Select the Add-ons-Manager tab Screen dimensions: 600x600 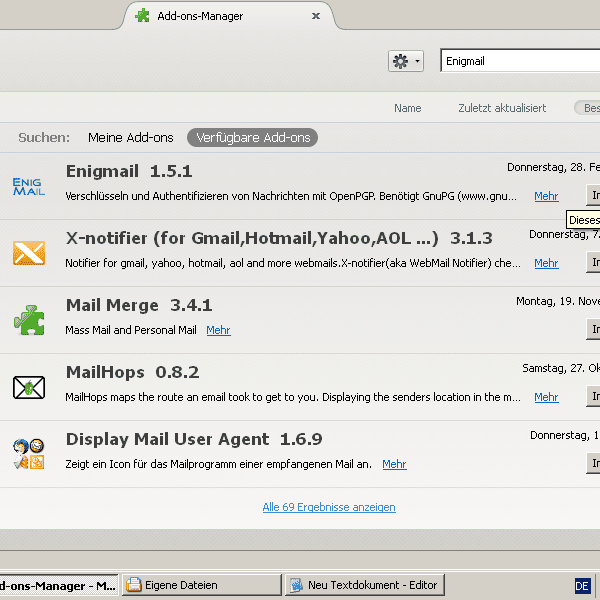(228, 16)
